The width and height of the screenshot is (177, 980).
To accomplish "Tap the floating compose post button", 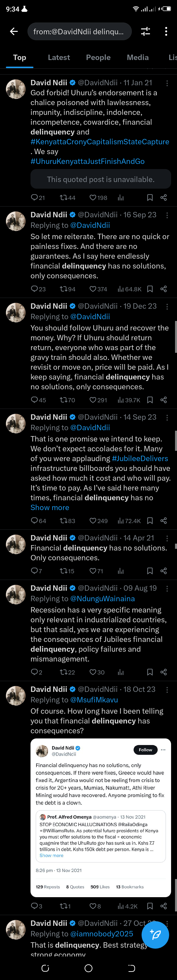I will tap(155, 935).
